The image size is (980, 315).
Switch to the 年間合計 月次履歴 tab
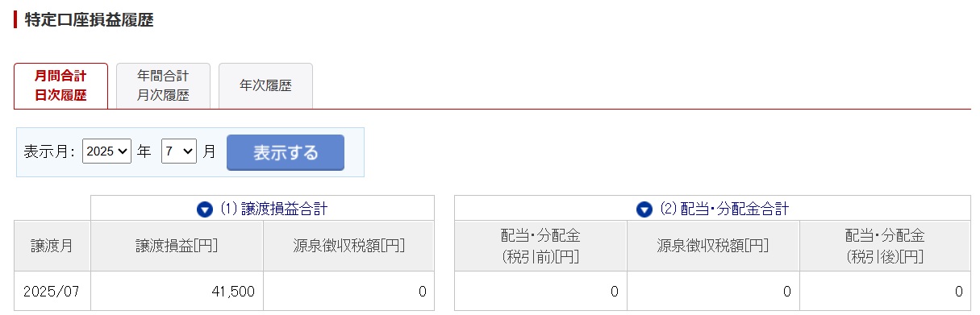(x=163, y=85)
